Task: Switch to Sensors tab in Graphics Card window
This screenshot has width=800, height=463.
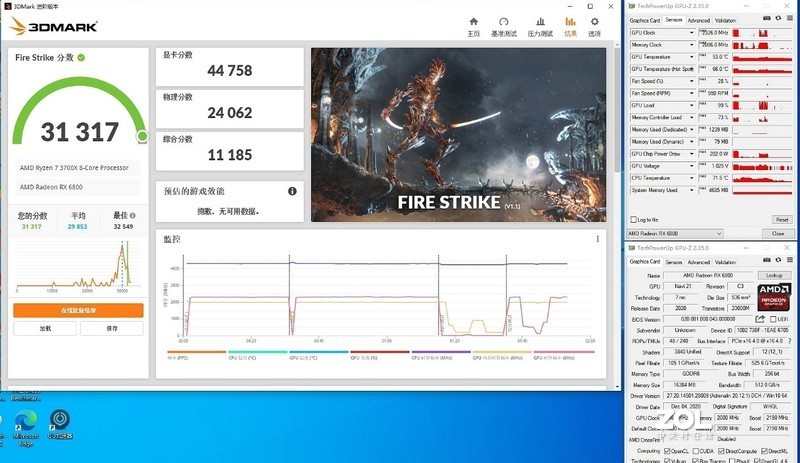Action: [x=673, y=262]
